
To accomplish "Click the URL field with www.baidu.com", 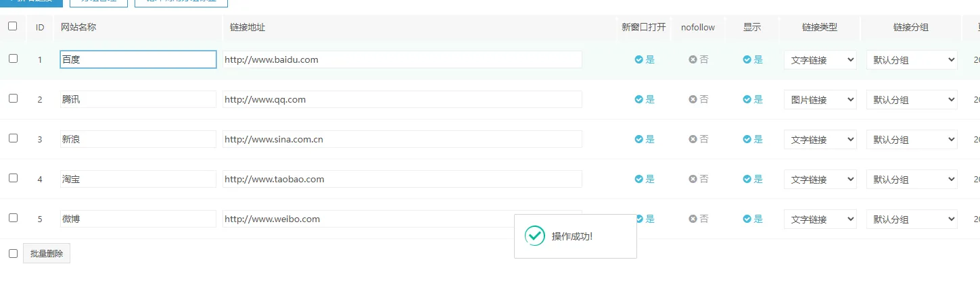I will pyautogui.click(x=402, y=59).
